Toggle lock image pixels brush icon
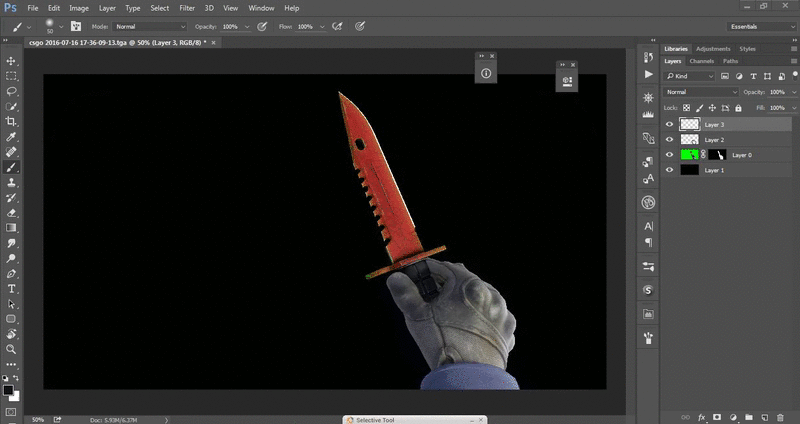 pyautogui.click(x=699, y=108)
